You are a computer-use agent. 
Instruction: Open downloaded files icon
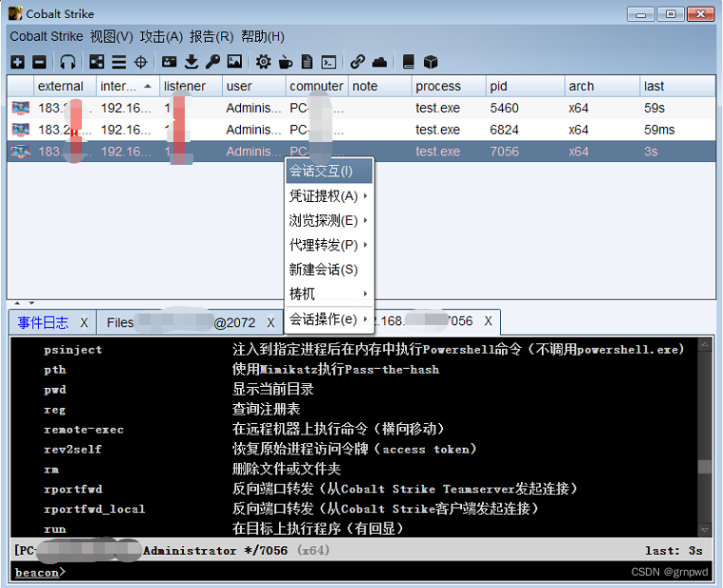pos(191,62)
